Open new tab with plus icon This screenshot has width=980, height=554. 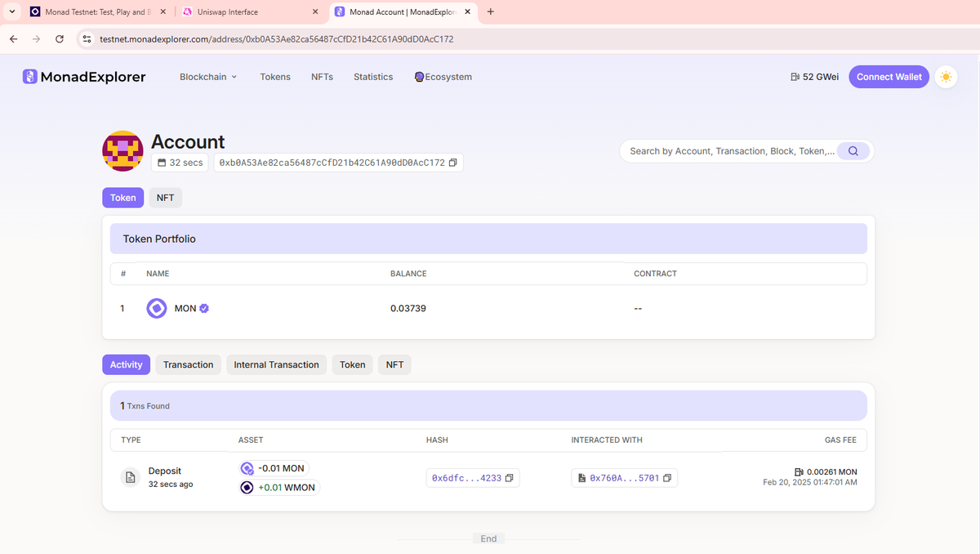click(x=490, y=12)
